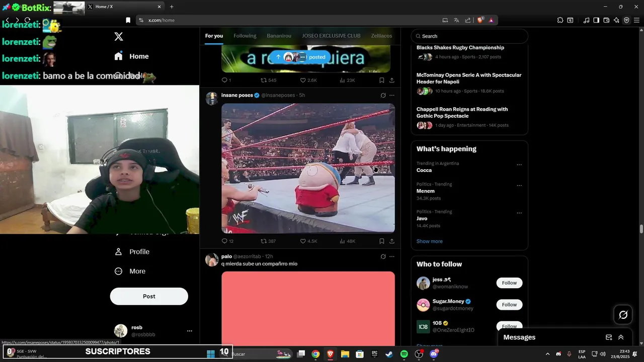The height and width of the screenshot is (362, 644).
Task: Switch to the For you tab
Action: 214,36
